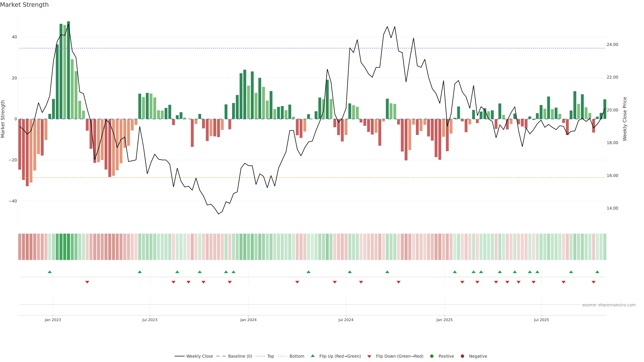Click the source: sharemaestro.com text
Screen dimensions: 644x362
[x=609, y=305]
